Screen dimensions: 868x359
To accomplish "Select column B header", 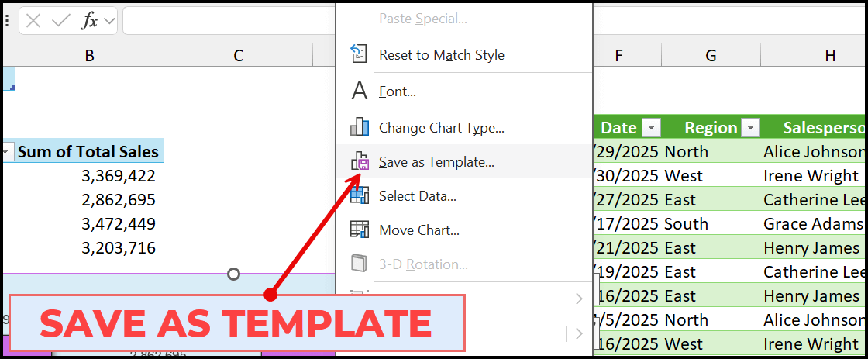I will [90, 55].
